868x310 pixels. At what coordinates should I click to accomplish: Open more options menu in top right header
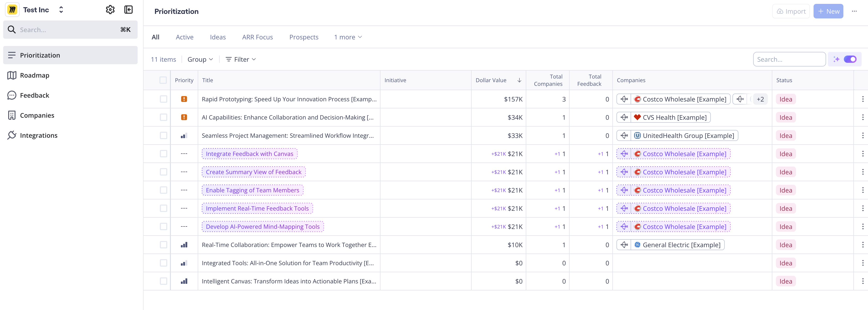point(854,11)
